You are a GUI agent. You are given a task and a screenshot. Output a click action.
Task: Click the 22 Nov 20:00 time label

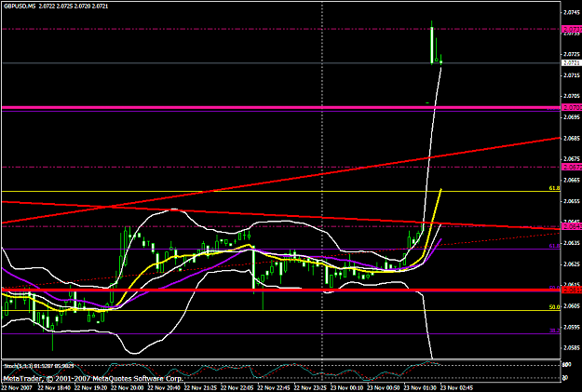(x=127, y=387)
